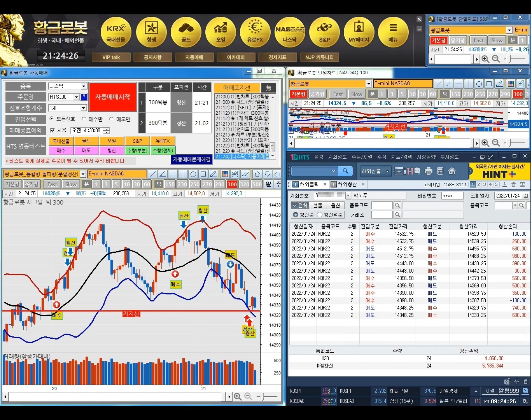Image resolution: width=532 pixels, height=420 pixels.
Task: Switch to 해외클릭 tab
Action: pos(309,185)
